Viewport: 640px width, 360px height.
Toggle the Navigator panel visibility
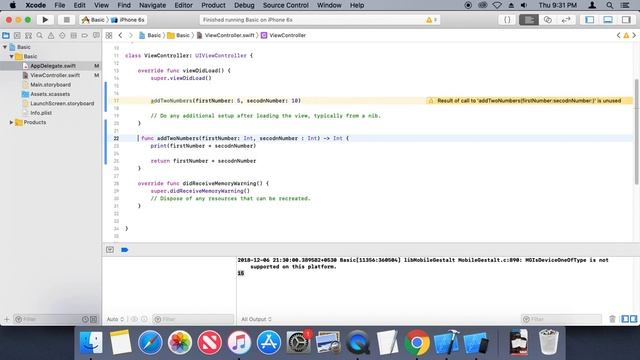pyautogui.click(x=589, y=20)
